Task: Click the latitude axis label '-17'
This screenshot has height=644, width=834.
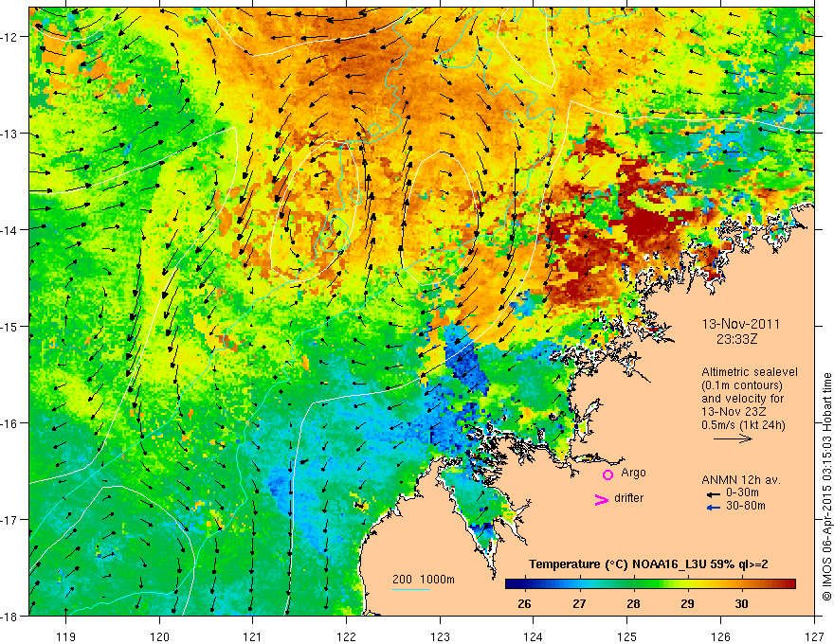Action: click(10, 520)
